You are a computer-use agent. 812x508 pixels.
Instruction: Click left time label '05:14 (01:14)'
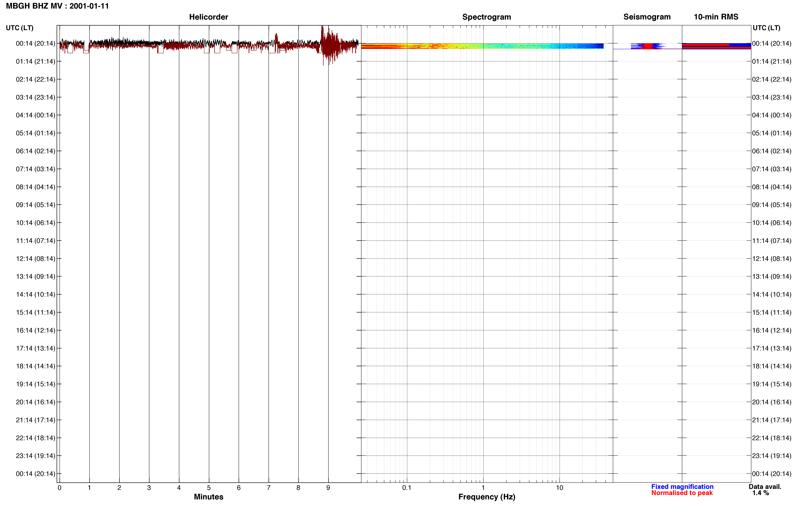pyautogui.click(x=35, y=133)
